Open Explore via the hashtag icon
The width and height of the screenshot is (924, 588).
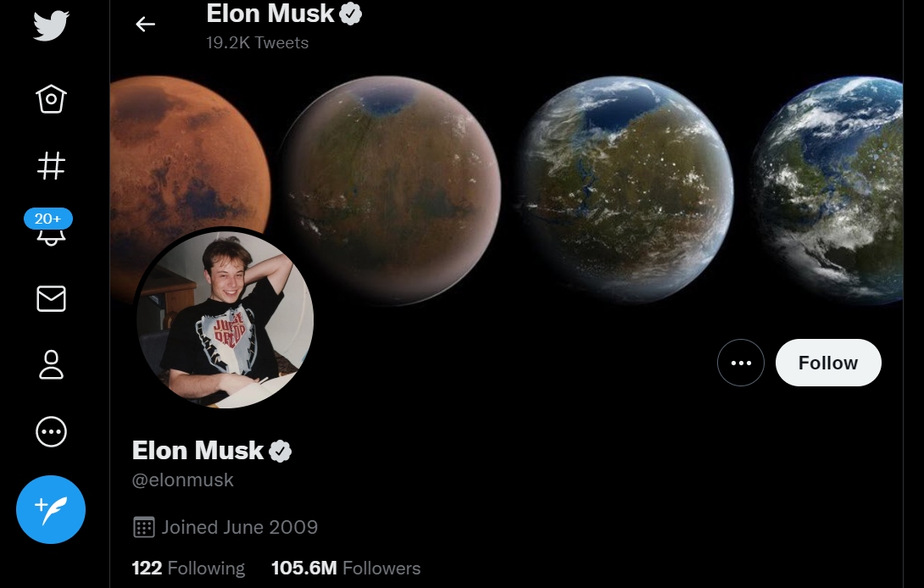click(x=51, y=165)
